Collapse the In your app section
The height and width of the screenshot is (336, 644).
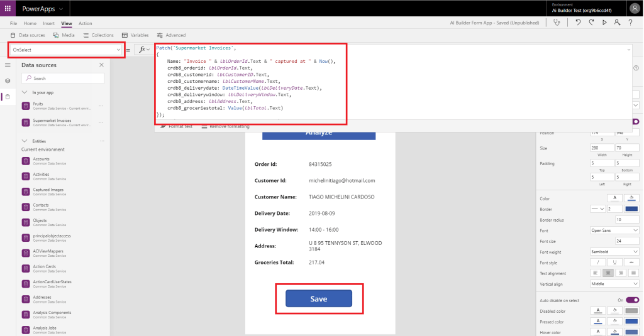[25, 92]
